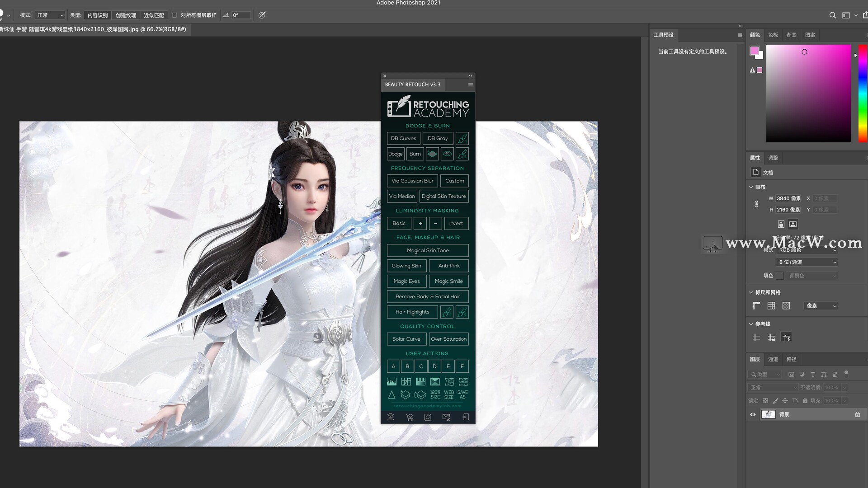Click the Curves grid icon in Beauty Retouch

[406, 382]
